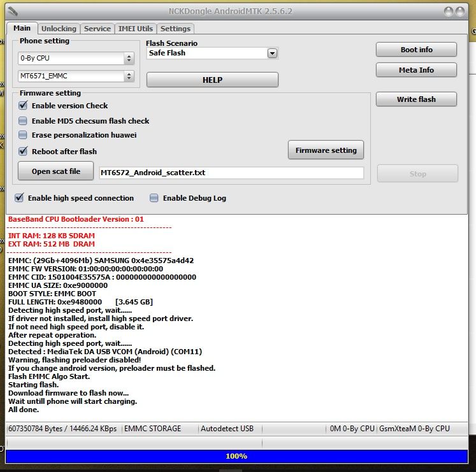
Task: Disable the high speed connection checkbox
Action: [x=19, y=198]
